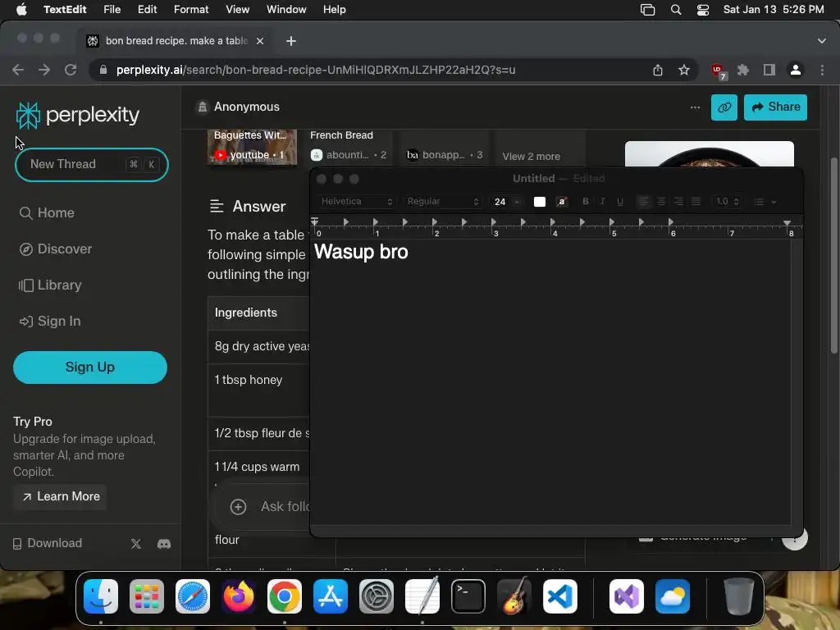Open Visual Studio Code from the Dock
Image resolution: width=840 pixels, height=630 pixels.
click(x=560, y=596)
